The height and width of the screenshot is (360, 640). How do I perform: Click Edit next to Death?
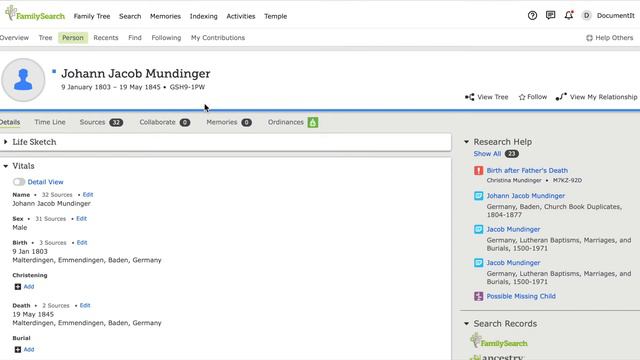coord(85,305)
